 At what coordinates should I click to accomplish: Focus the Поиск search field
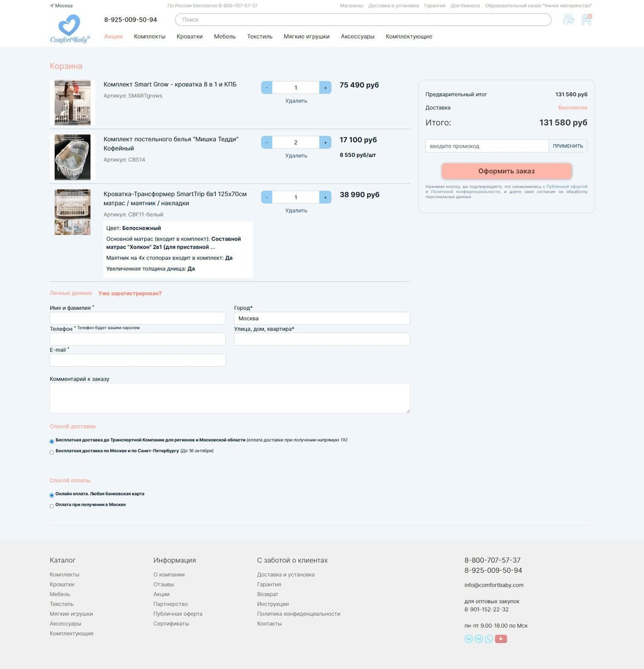[x=363, y=20]
